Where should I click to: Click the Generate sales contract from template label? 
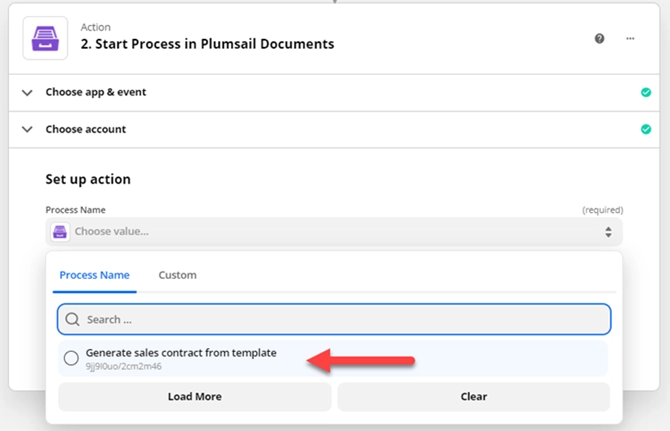pyautogui.click(x=181, y=353)
